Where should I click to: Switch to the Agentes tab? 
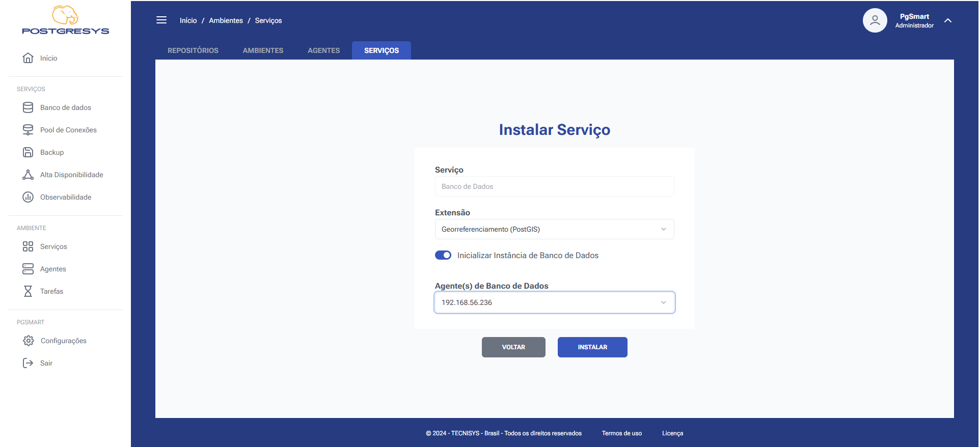pyautogui.click(x=323, y=50)
